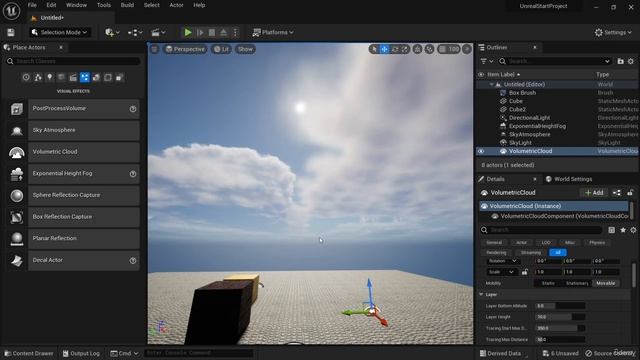
Task: Activate the viewport select mode tool
Action: [374, 49]
